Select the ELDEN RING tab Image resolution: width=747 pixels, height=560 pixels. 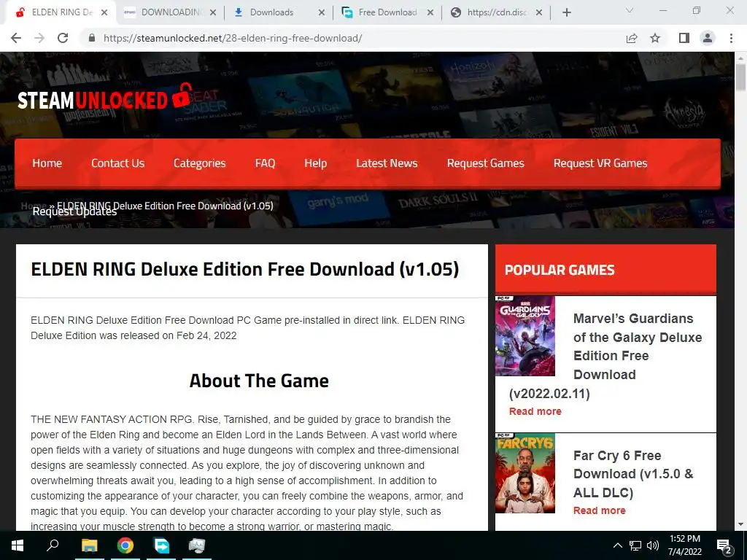tap(61, 12)
